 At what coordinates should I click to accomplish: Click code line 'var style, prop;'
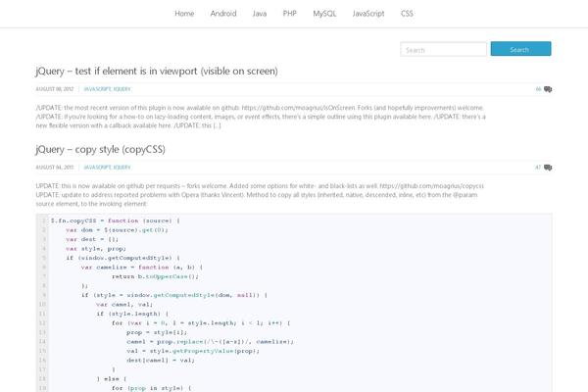tap(96, 249)
